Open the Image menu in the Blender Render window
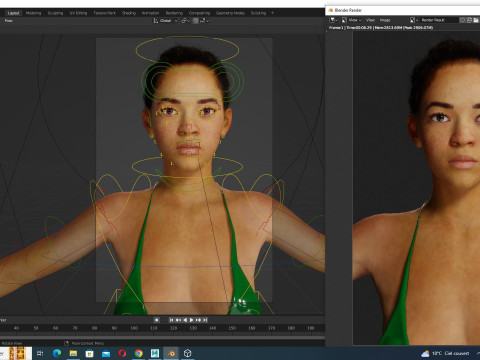The height and width of the screenshot is (360, 480). point(385,20)
